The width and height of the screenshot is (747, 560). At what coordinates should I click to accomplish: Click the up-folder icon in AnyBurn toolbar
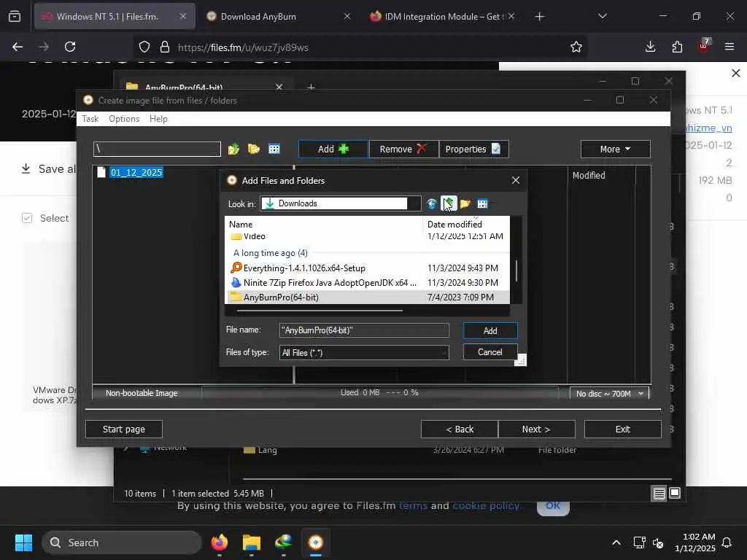tap(233, 149)
